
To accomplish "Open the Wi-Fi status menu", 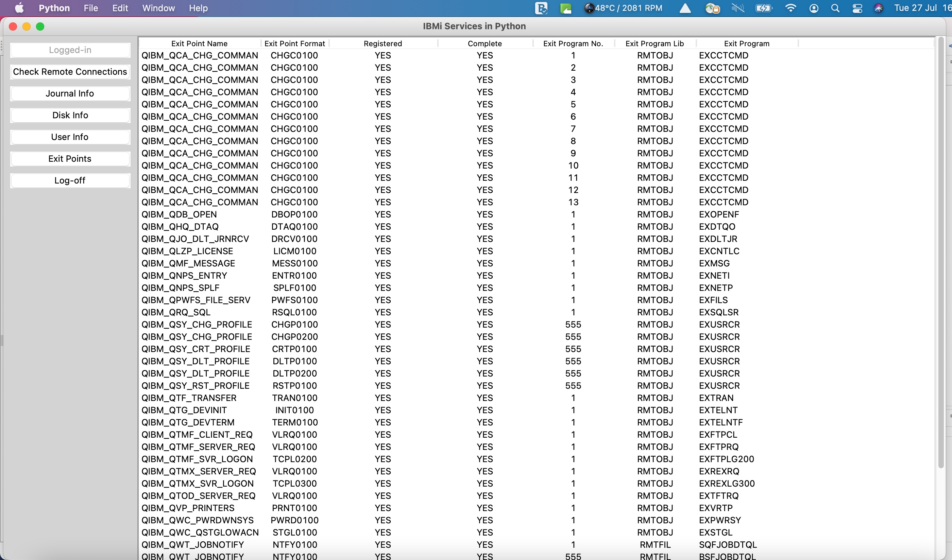I will click(790, 8).
